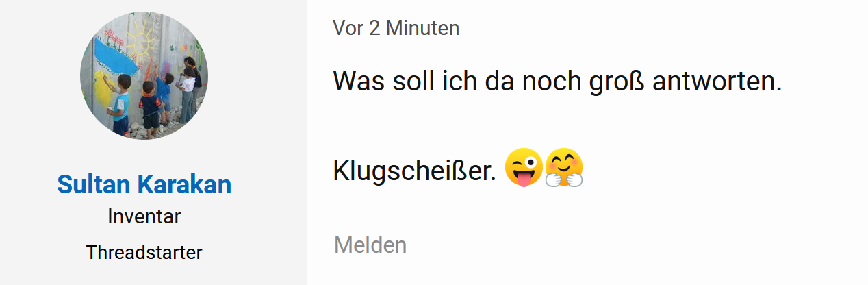This screenshot has width=868, height=285.
Task: Open the Sultan Karakan username link
Action: point(144,184)
